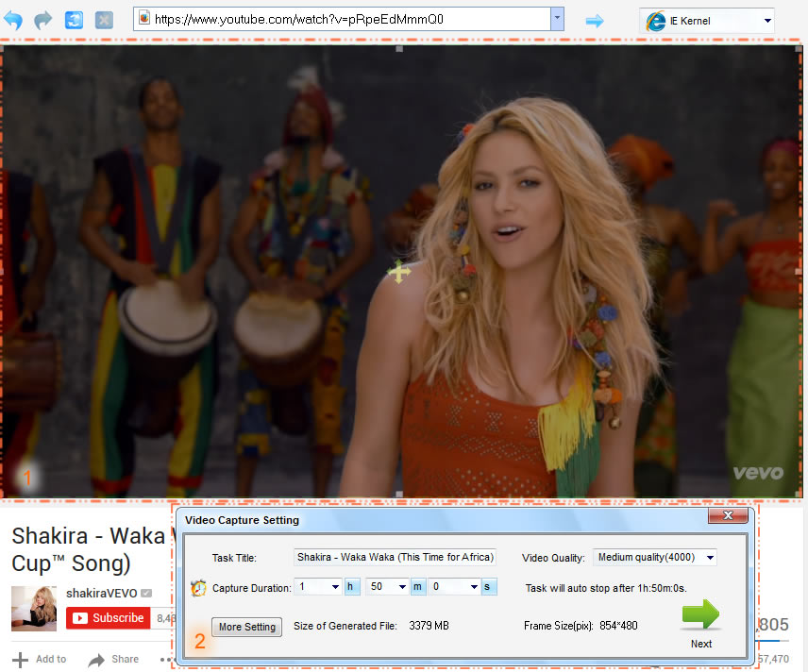
Task: Click the shakiraVEVO channel name
Action: [x=102, y=593]
